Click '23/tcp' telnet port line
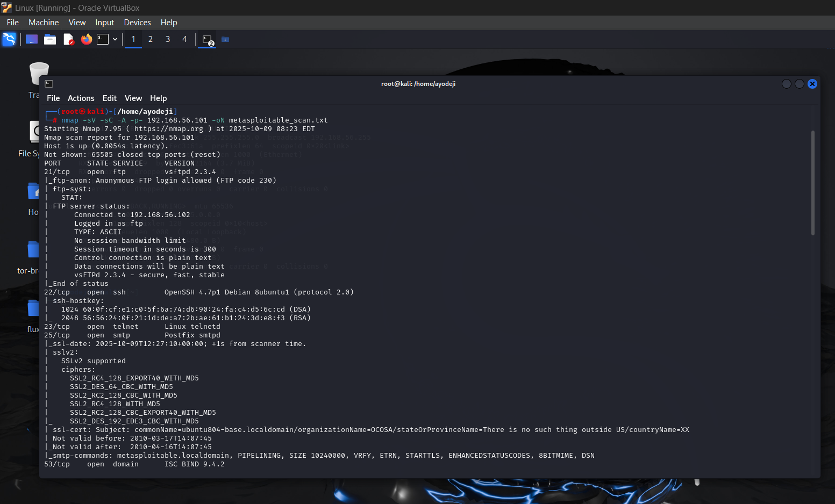Image resolution: width=835 pixels, height=504 pixels. point(132,327)
